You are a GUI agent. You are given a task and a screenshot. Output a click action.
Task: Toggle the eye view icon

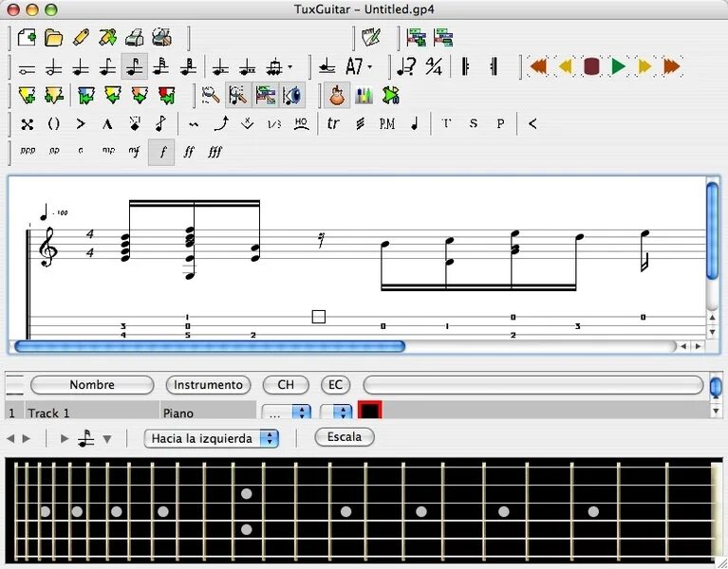(x=292, y=96)
